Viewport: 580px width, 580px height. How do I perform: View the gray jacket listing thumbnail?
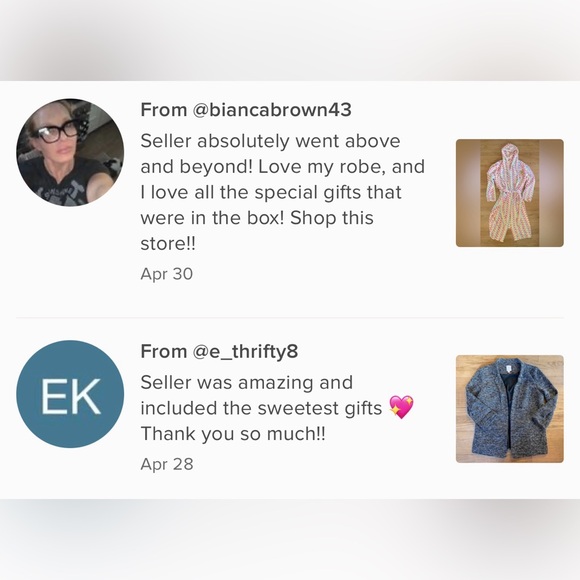click(510, 409)
